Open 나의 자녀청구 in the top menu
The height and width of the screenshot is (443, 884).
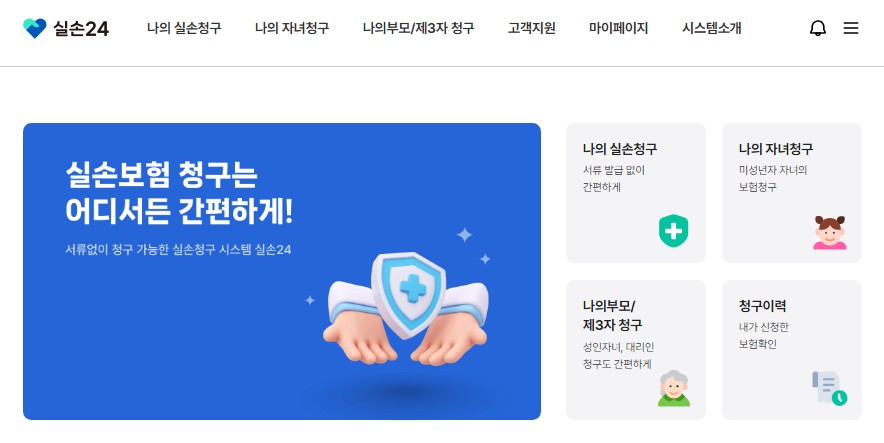click(291, 28)
